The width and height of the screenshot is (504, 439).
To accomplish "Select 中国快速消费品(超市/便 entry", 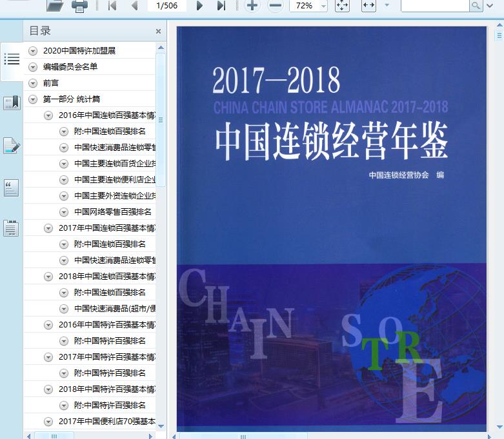I will pyautogui.click(x=115, y=309).
